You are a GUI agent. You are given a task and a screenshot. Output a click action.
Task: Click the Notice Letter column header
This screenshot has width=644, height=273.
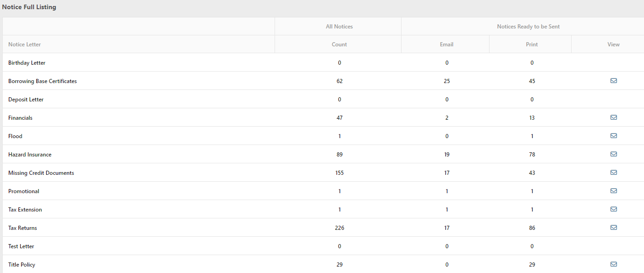[24, 45]
